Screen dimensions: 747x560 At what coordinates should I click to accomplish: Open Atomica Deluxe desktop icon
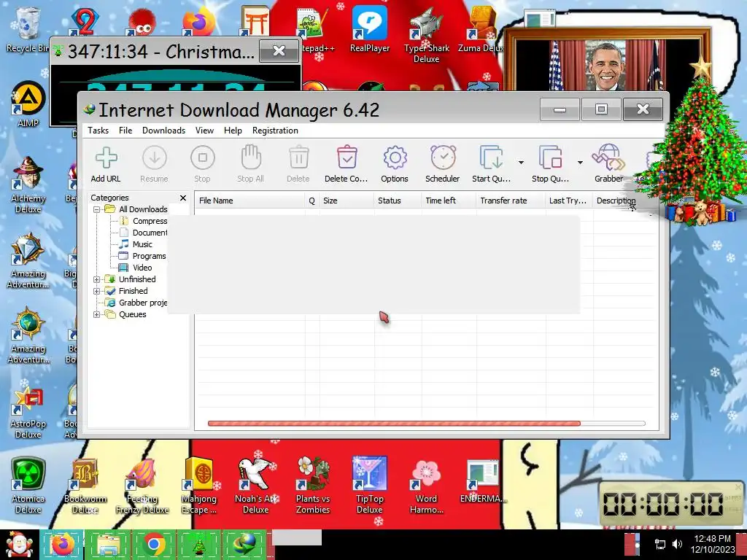28,486
